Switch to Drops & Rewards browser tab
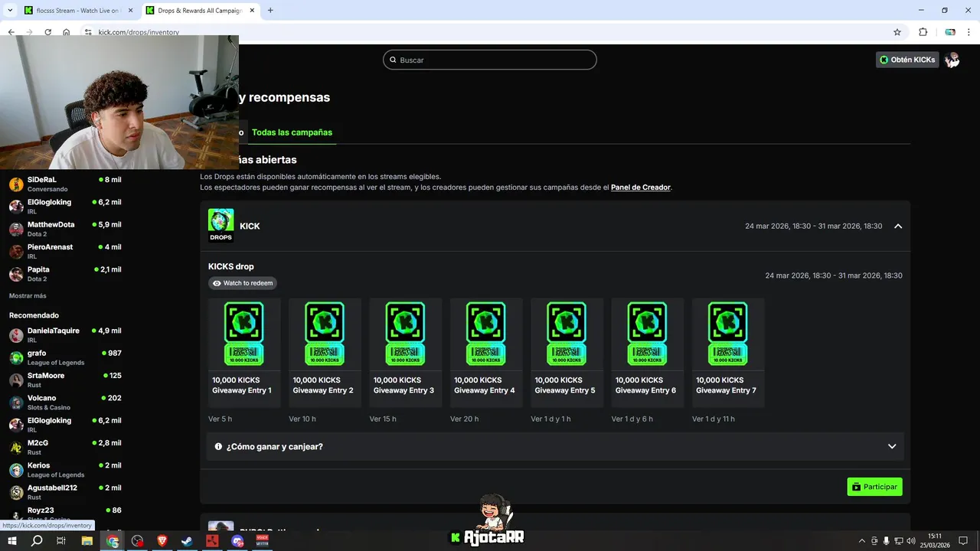Image resolution: width=980 pixels, height=551 pixels. (x=200, y=11)
